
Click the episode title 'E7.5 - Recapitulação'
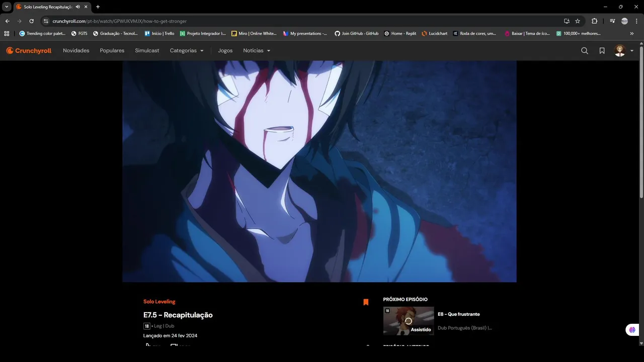[178, 315]
